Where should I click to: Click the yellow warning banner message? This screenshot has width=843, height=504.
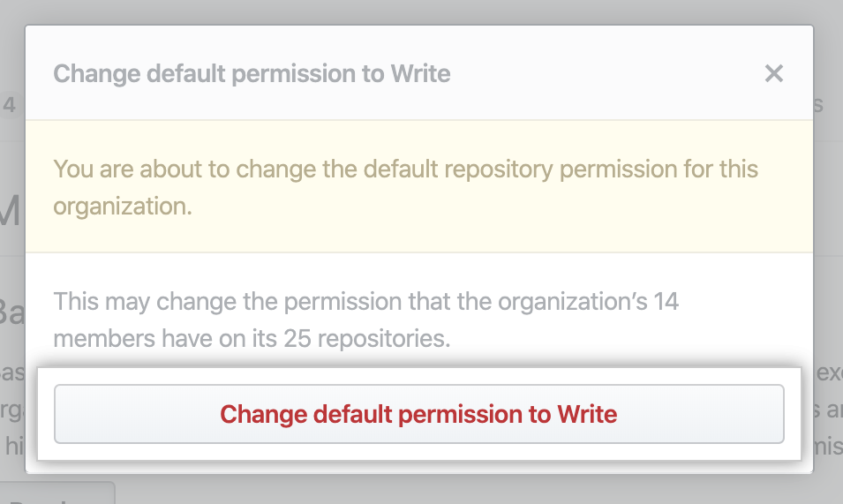[405, 186]
